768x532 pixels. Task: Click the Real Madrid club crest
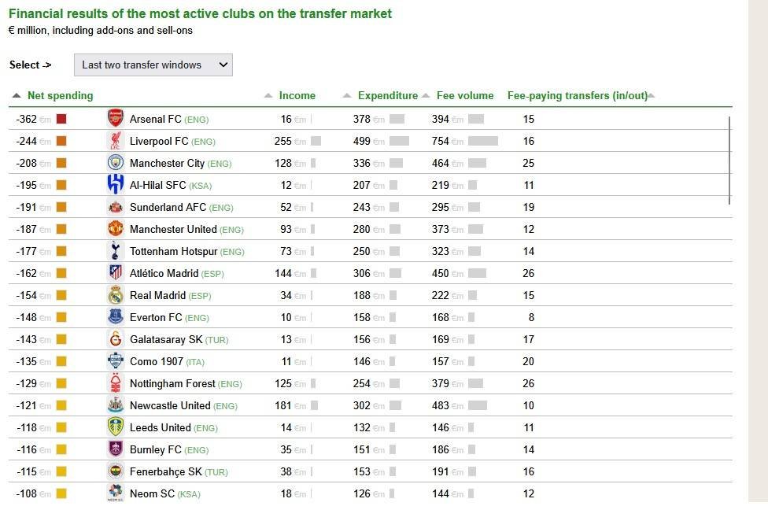click(x=116, y=295)
